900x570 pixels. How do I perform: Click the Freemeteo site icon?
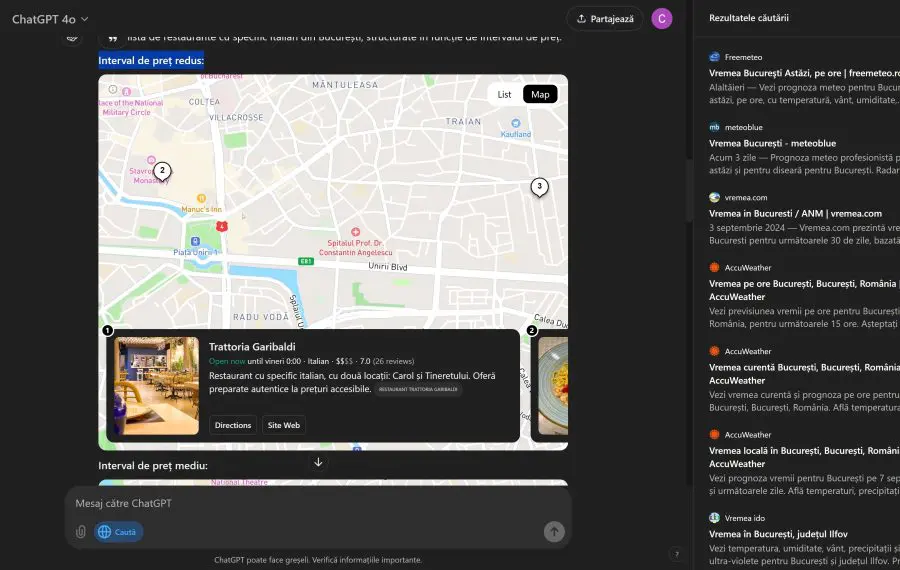click(x=715, y=57)
